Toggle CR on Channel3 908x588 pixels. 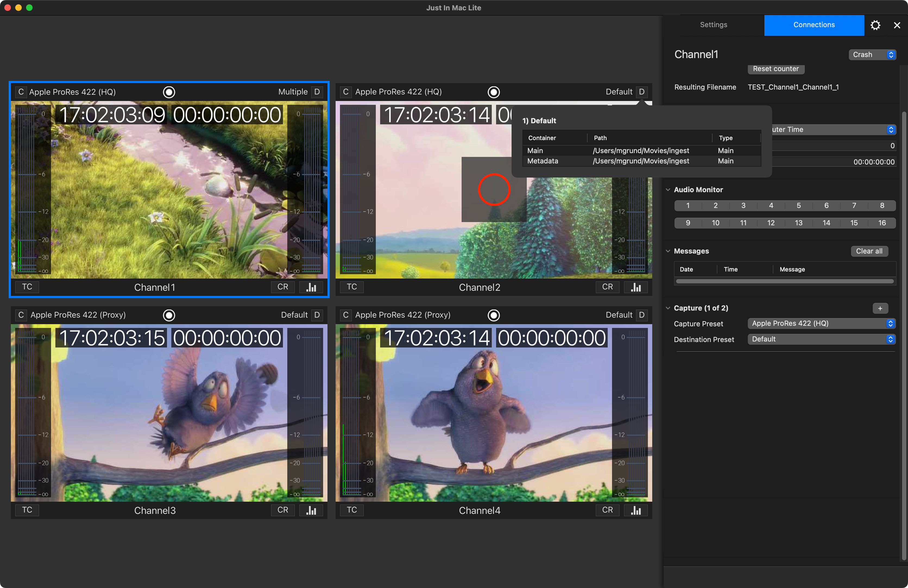283,510
